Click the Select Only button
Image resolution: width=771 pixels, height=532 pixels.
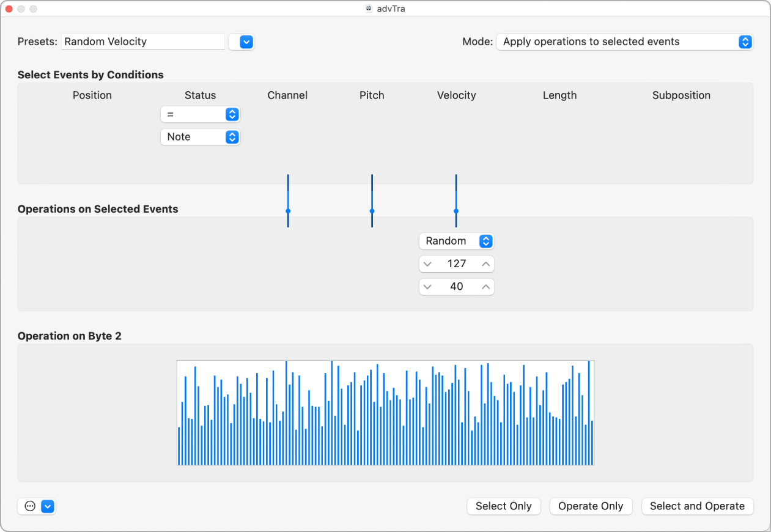(x=503, y=506)
